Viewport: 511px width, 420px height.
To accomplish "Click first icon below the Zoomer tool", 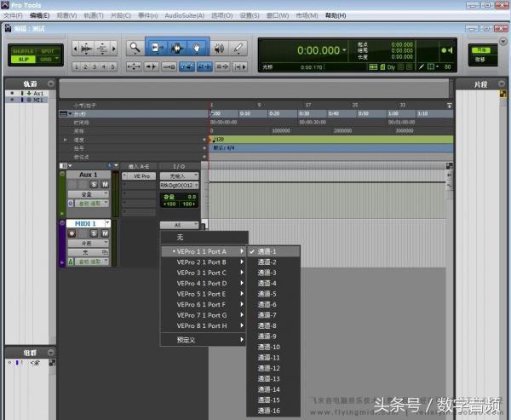I will (x=134, y=66).
